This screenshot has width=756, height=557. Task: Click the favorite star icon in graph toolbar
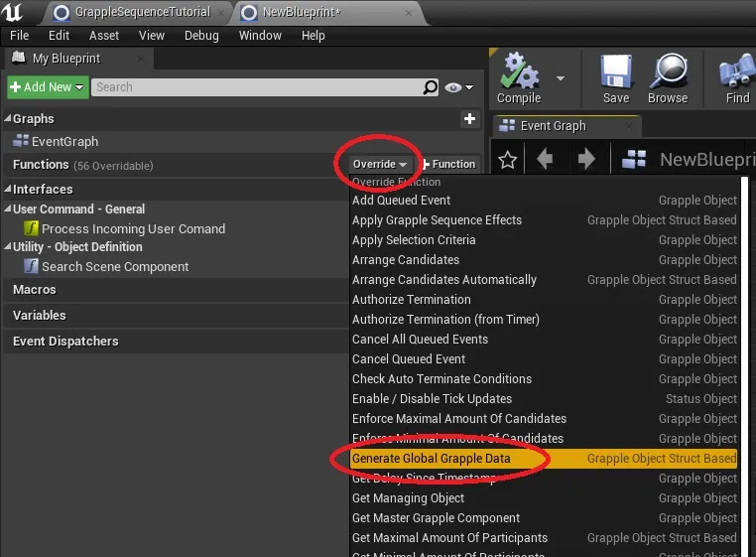pos(507,160)
